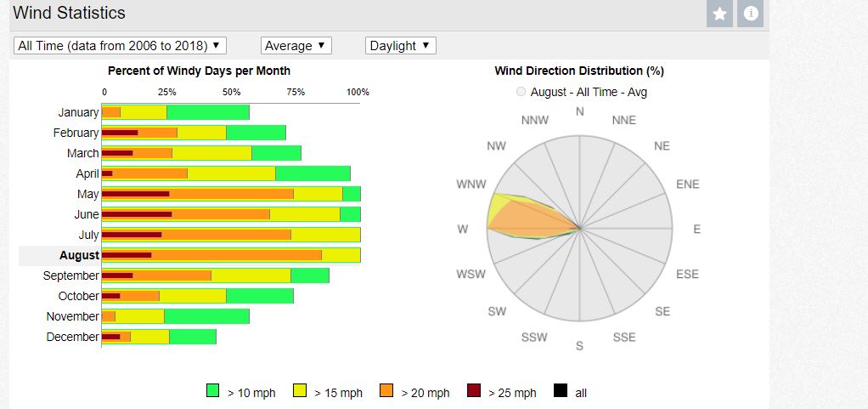
Task: Click the N compass direction label
Action: (579, 111)
